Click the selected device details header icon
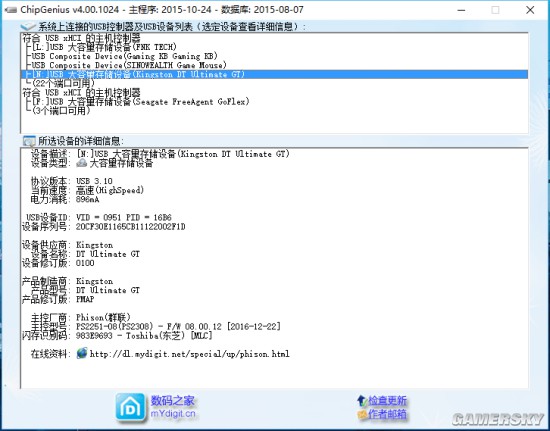 (29, 141)
